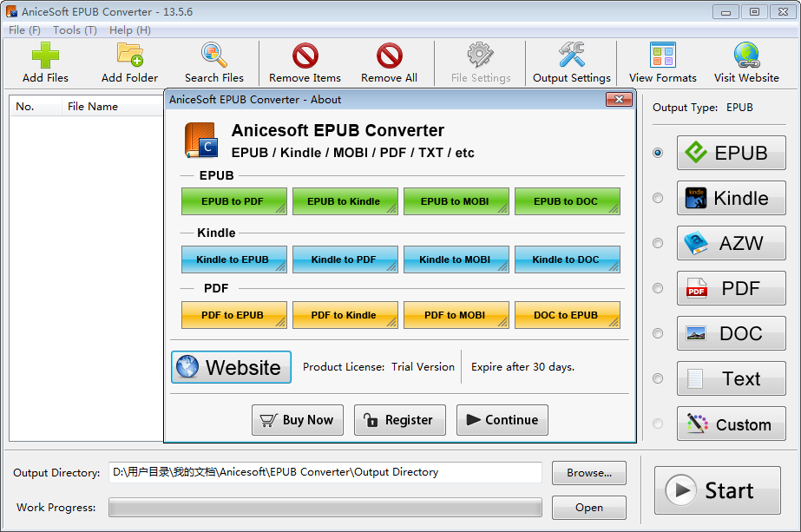Choose the PDF output format button

tap(731, 288)
